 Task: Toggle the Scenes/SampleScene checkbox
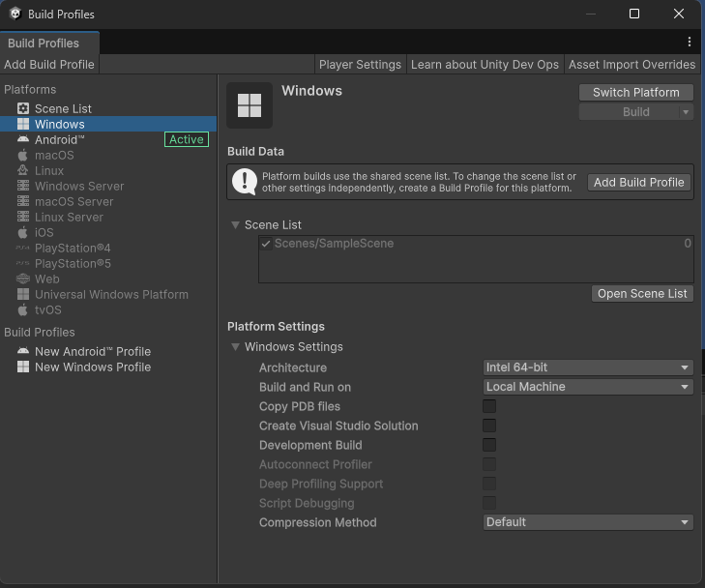coord(266,244)
